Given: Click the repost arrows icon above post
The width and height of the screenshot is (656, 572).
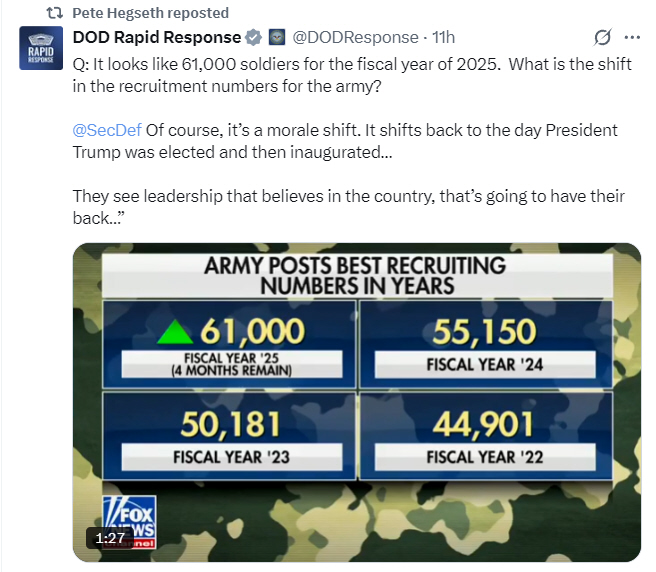Looking at the screenshot, I should (54, 13).
